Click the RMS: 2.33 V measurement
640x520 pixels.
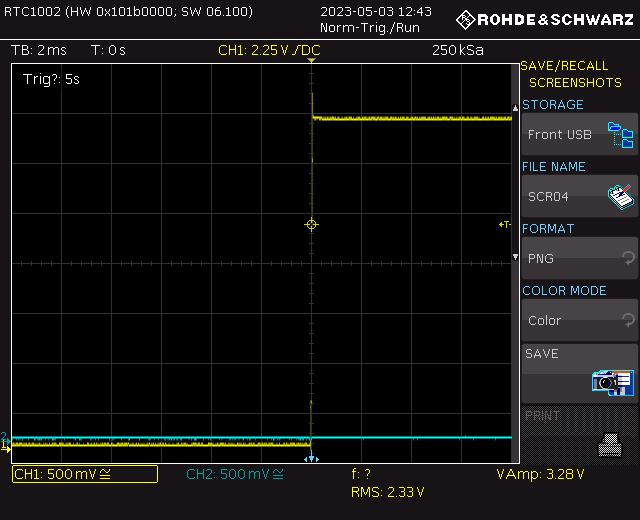[x=387, y=492]
